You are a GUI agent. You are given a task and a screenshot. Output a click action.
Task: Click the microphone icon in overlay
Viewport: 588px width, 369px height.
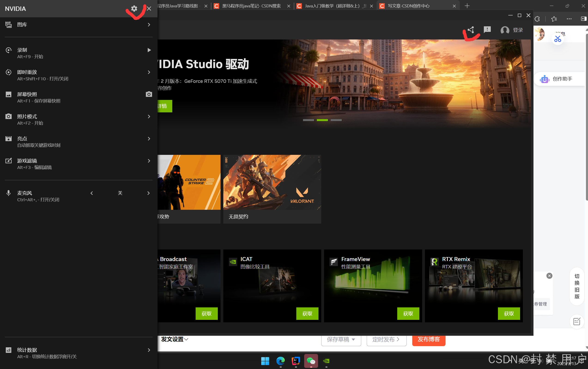9,193
